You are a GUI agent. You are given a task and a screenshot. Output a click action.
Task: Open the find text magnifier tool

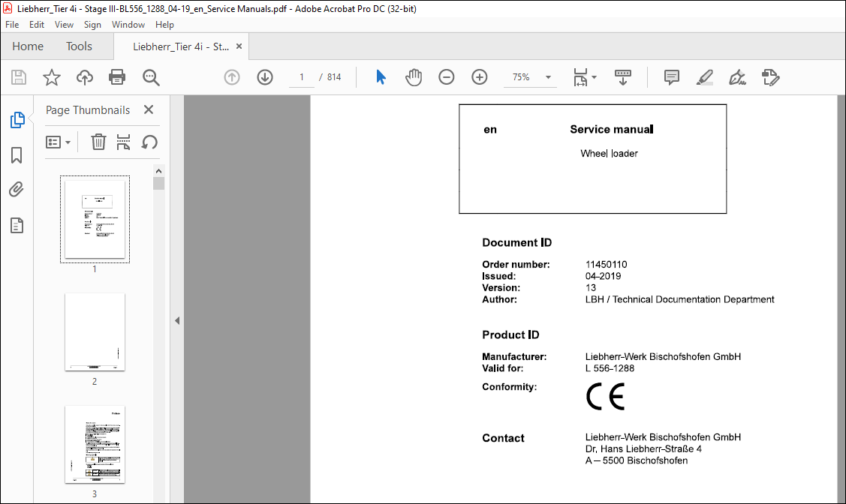(151, 77)
